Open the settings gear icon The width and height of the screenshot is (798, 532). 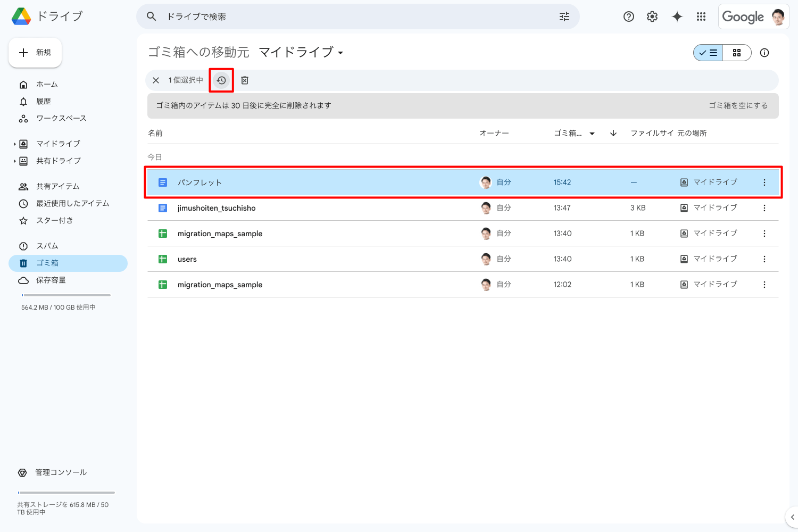click(x=652, y=16)
